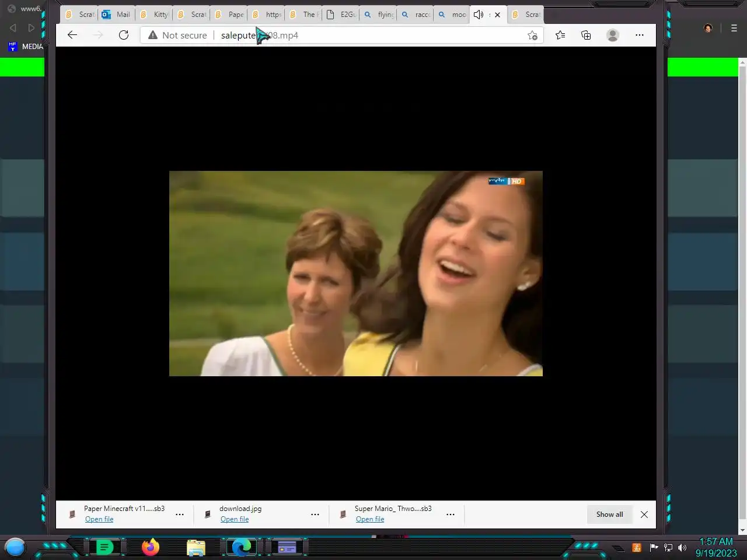The width and height of the screenshot is (747, 560).
Task: Launch Firefox from the taskbar
Action: [151, 547]
